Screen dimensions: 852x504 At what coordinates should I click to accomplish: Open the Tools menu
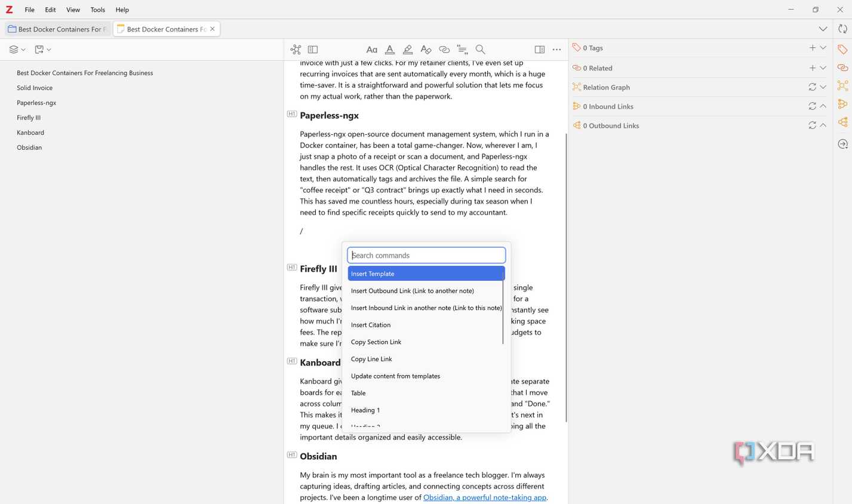click(97, 10)
